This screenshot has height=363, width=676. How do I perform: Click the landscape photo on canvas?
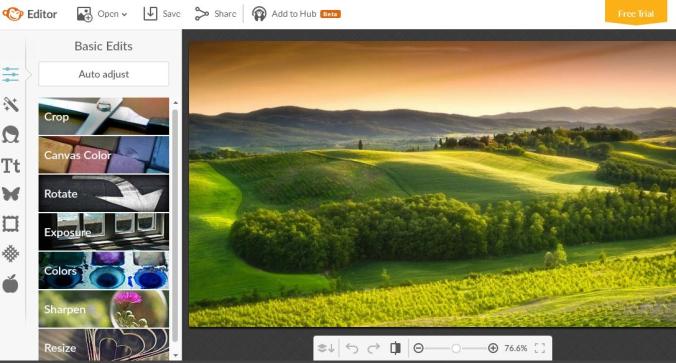(432, 184)
